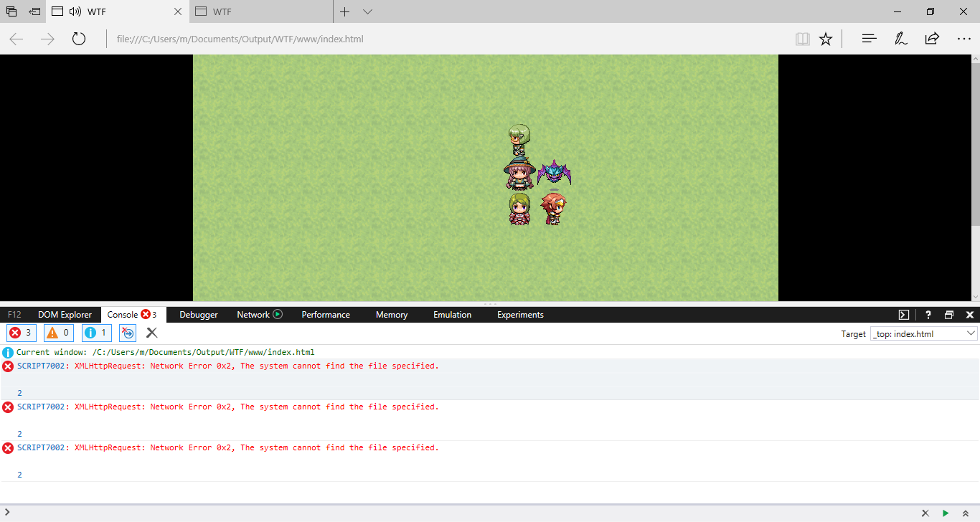Open the Network tab

point(253,315)
